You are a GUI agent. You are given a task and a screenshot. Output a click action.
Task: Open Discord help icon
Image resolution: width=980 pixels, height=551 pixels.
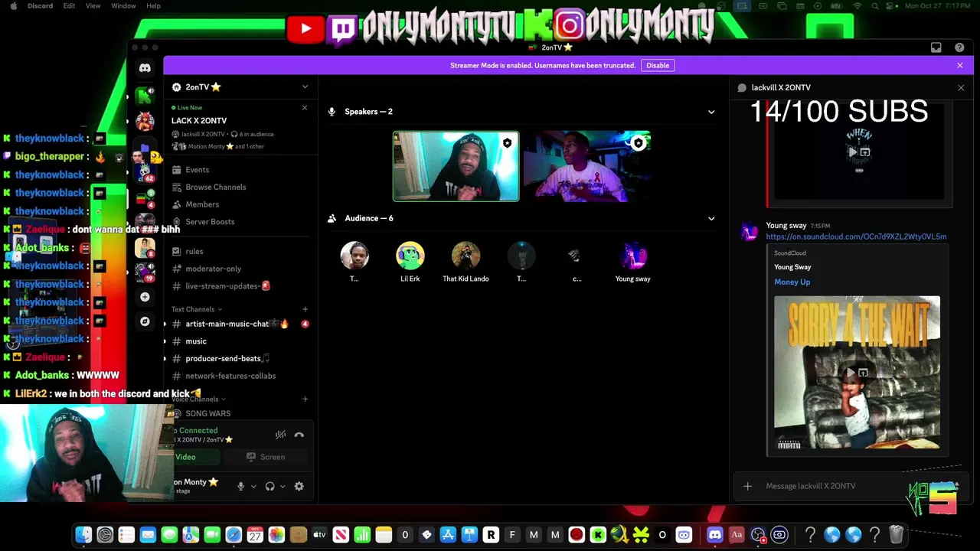tap(959, 47)
